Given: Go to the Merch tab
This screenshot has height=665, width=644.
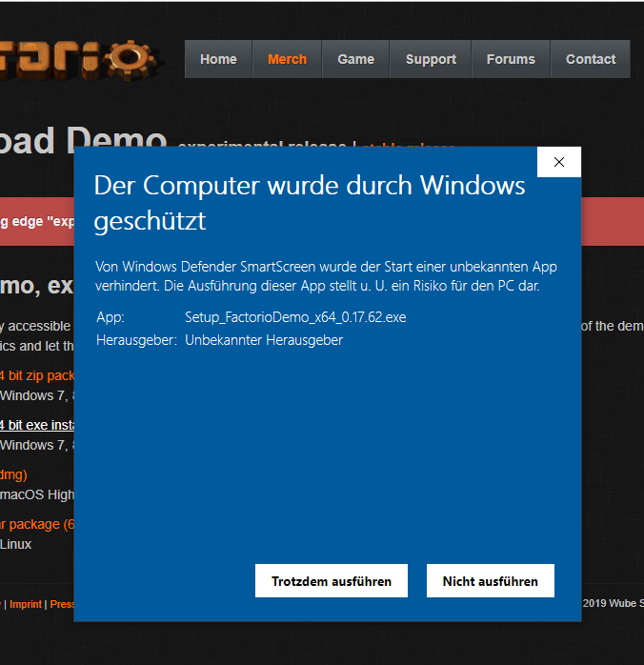Looking at the screenshot, I should pyautogui.click(x=287, y=59).
